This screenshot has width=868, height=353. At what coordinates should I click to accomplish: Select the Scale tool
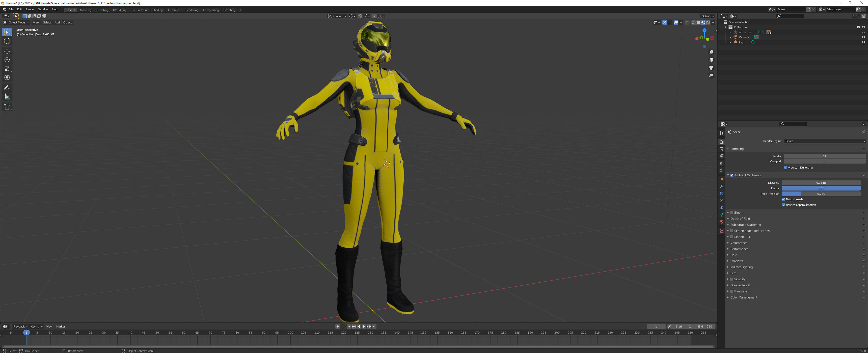point(7,69)
